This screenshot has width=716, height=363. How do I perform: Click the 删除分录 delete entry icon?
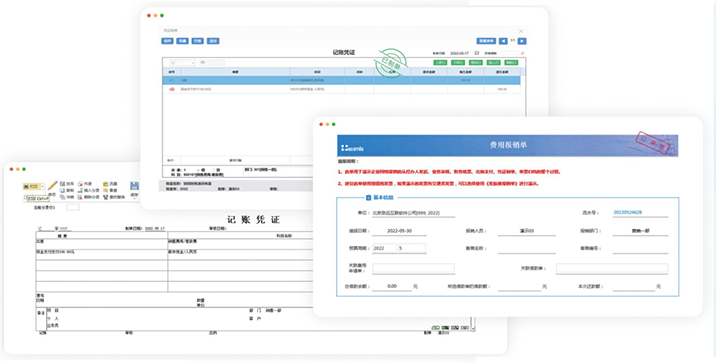(80, 197)
